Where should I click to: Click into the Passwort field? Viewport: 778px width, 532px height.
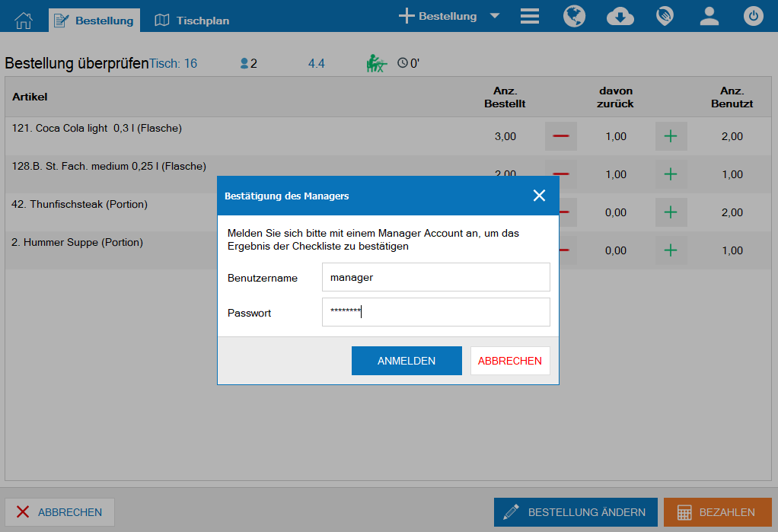point(435,312)
